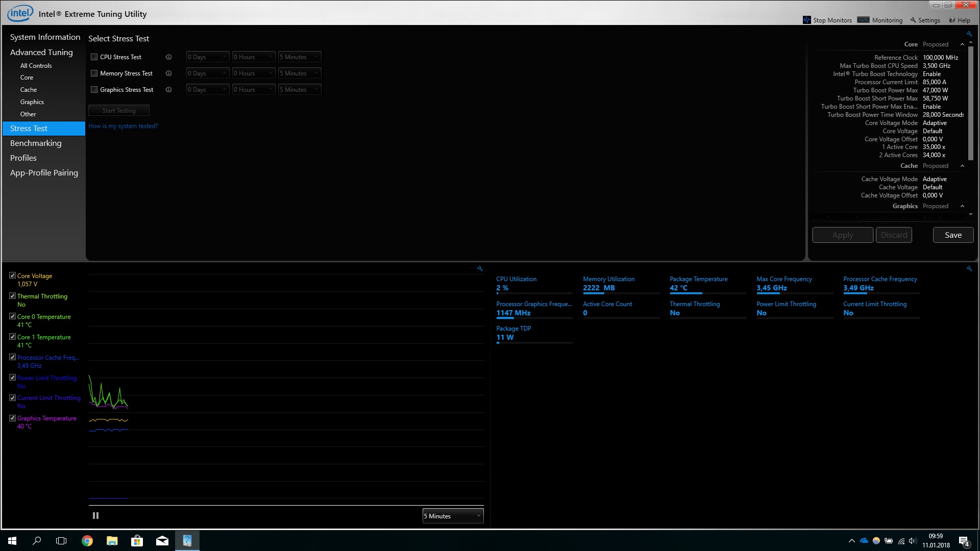Open Profiles section
Viewport: 980px width, 551px height.
click(x=23, y=158)
